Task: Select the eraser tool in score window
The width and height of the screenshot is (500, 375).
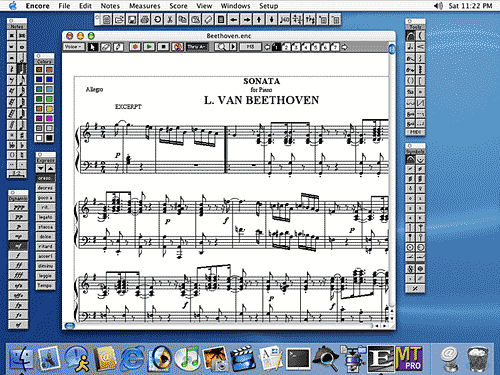Action: [105, 47]
